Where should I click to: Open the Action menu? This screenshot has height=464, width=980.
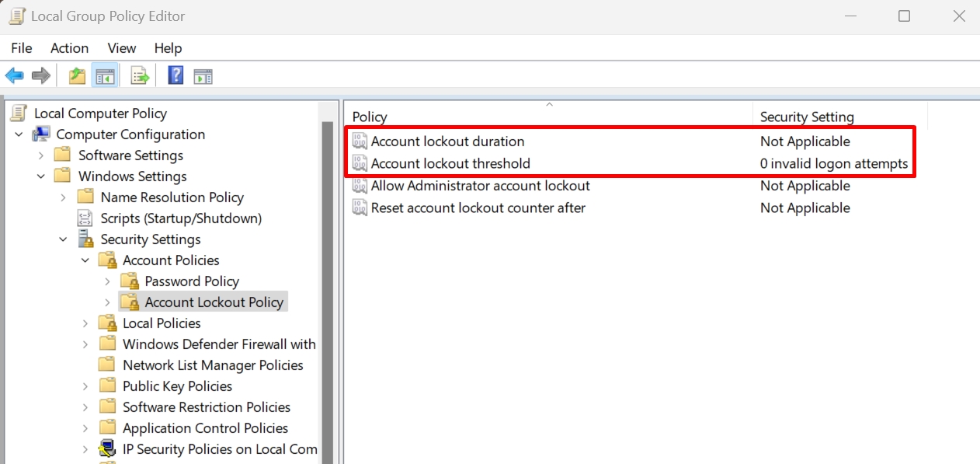pyautogui.click(x=69, y=48)
